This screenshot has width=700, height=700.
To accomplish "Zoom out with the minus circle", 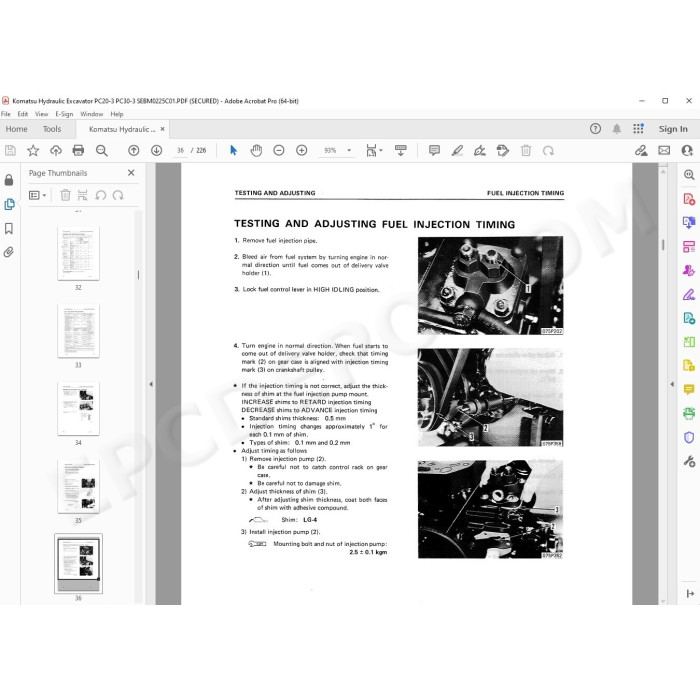I will (279, 150).
